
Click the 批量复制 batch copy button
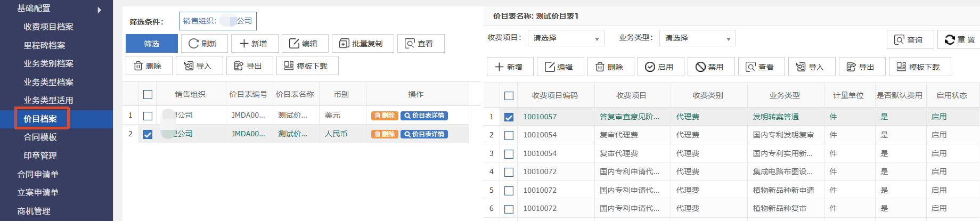tap(363, 44)
